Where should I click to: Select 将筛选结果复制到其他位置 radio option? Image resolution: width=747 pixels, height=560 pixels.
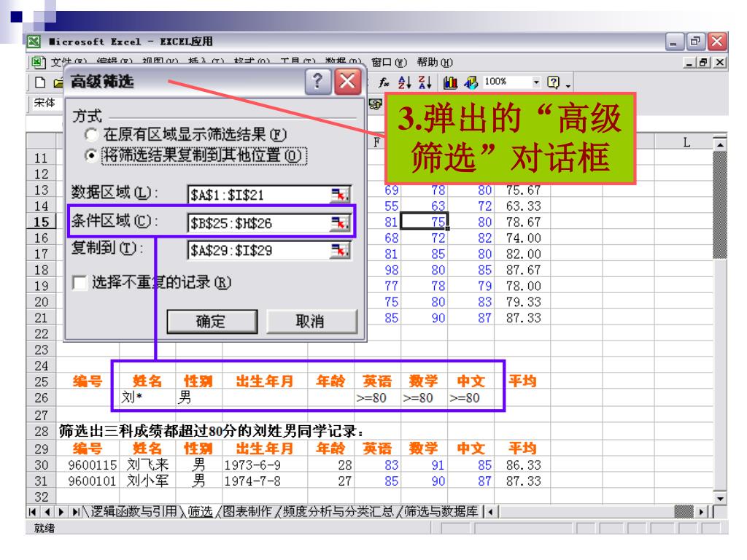pos(91,155)
